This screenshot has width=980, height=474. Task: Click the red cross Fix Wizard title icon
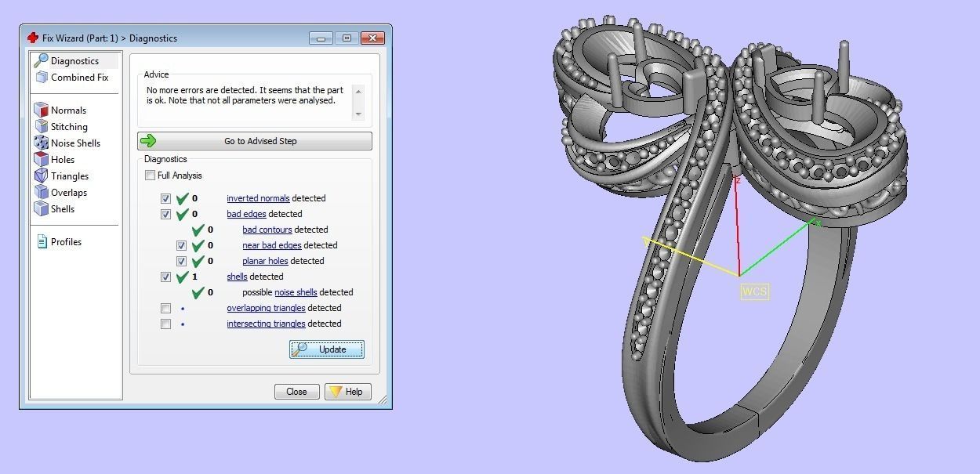point(33,38)
